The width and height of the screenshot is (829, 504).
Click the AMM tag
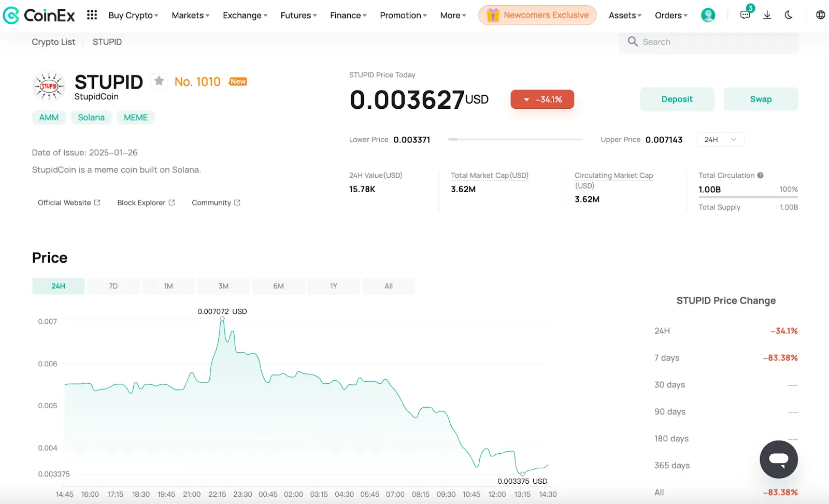pyautogui.click(x=49, y=118)
